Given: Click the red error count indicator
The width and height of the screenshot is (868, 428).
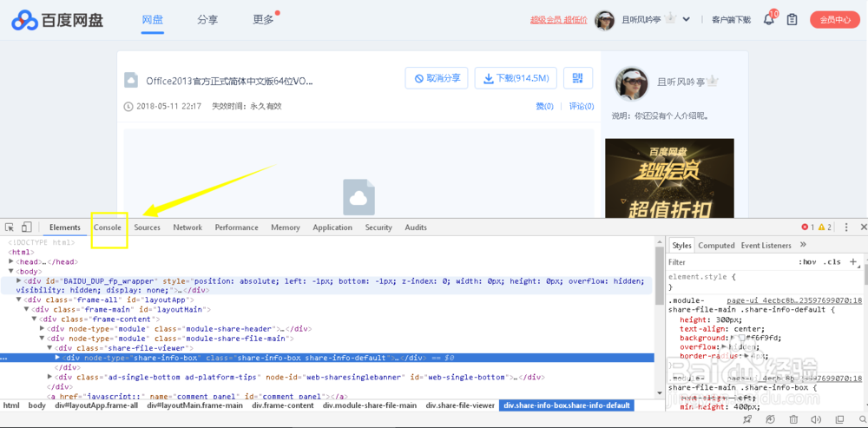Looking at the screenshot, I should 807,227.
